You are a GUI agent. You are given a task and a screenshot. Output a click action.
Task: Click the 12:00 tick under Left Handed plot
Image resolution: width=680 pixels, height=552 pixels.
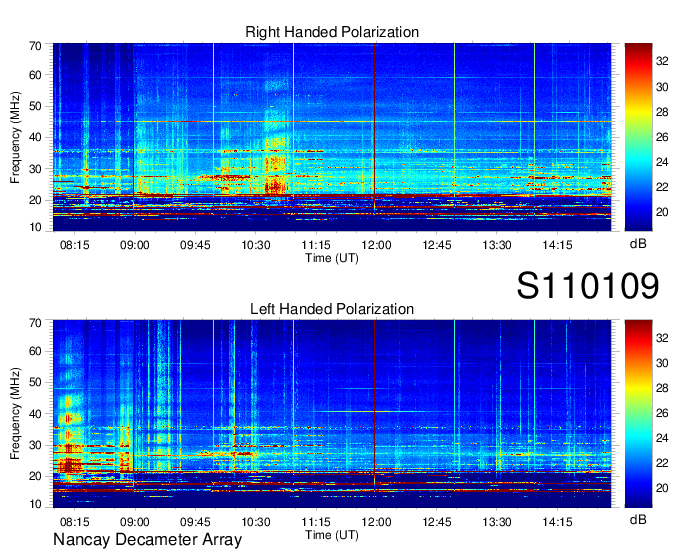tap(376, 522)
